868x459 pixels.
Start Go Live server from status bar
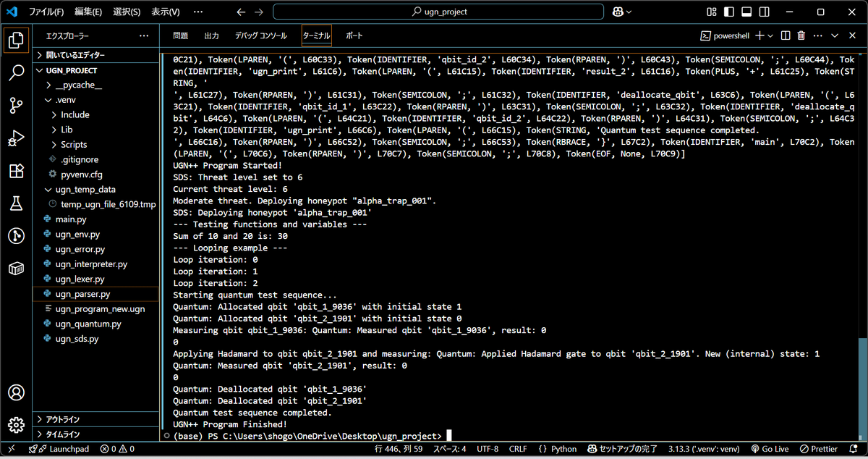tap(770, 449)
